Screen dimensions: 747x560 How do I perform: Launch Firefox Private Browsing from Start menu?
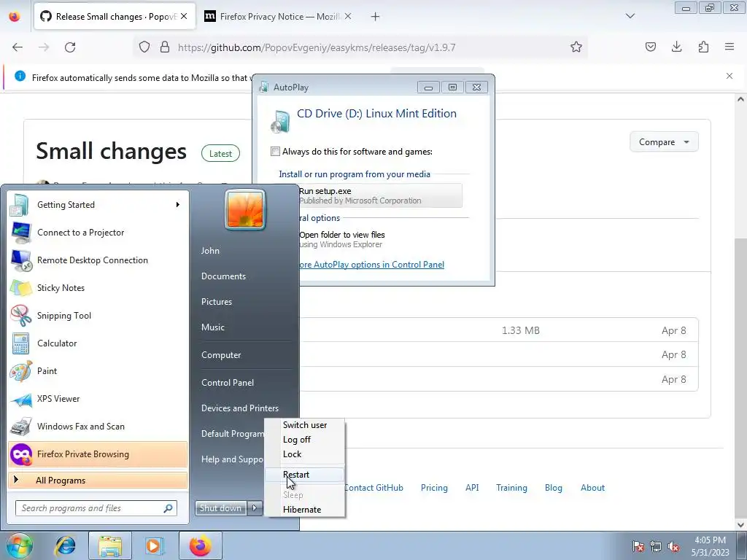click(x=98, y=454)
